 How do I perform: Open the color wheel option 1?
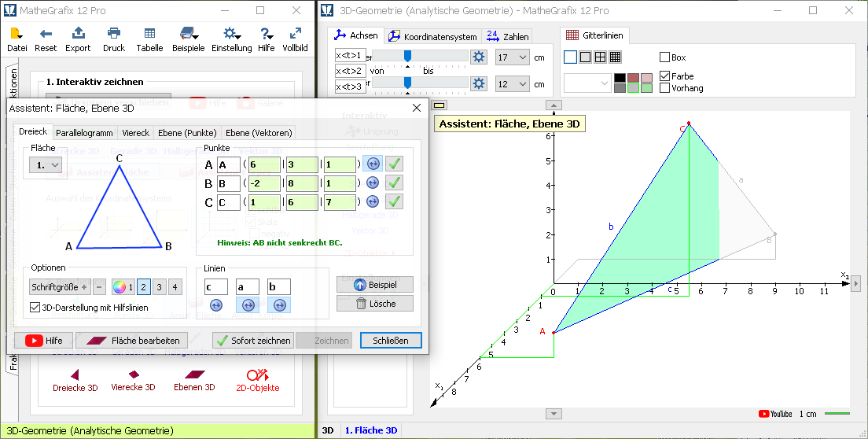(x=123, y=286)
